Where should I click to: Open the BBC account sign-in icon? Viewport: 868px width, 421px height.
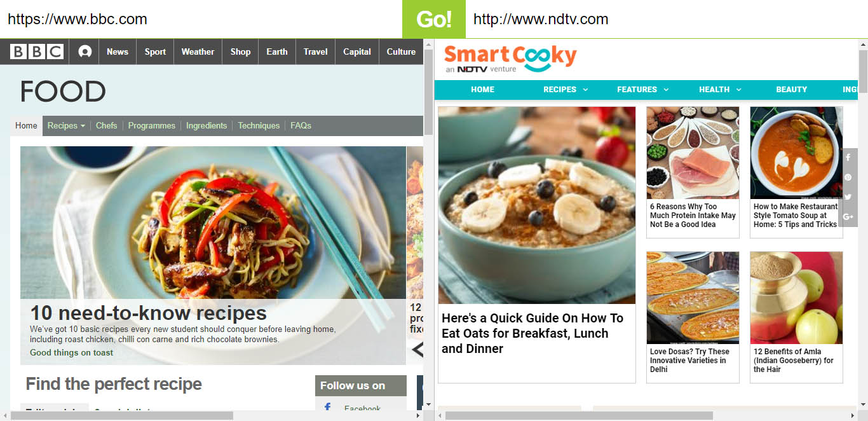click(x=85, y=52)
